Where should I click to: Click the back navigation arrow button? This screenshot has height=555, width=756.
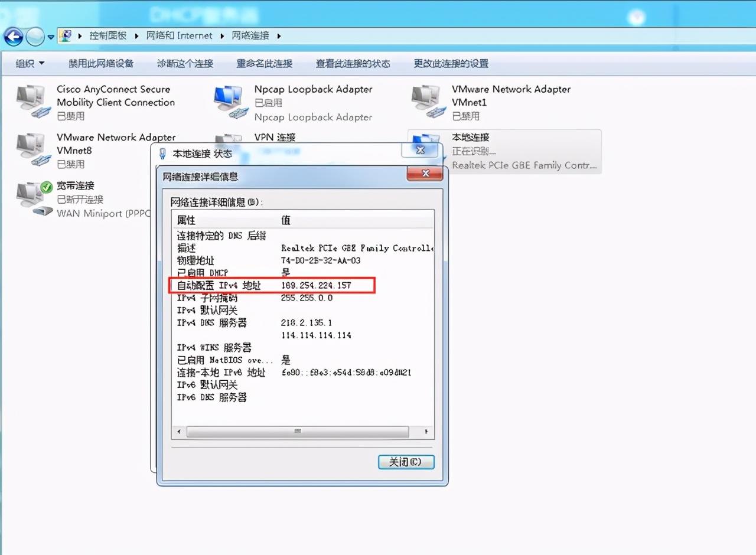point(14,37)
